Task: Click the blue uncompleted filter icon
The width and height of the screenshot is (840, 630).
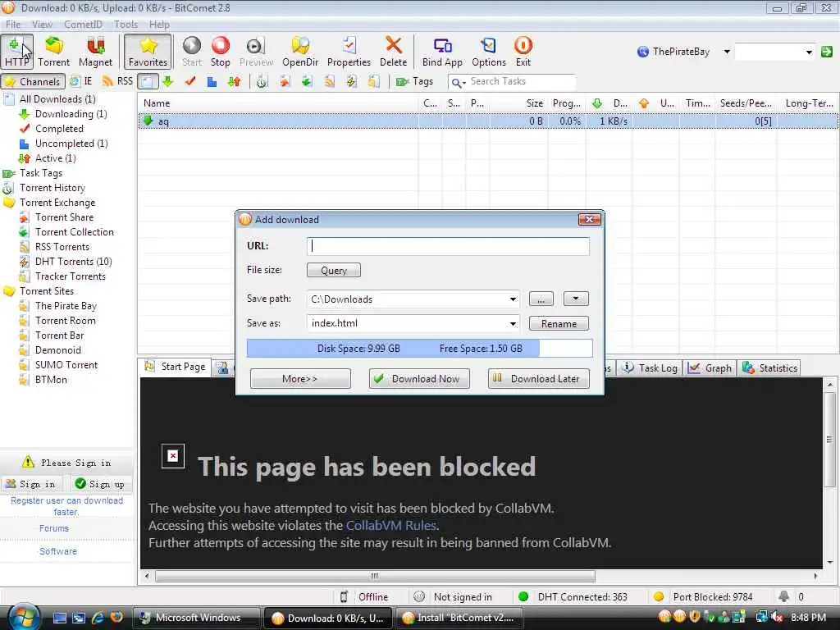Action: tap(212, 81)
